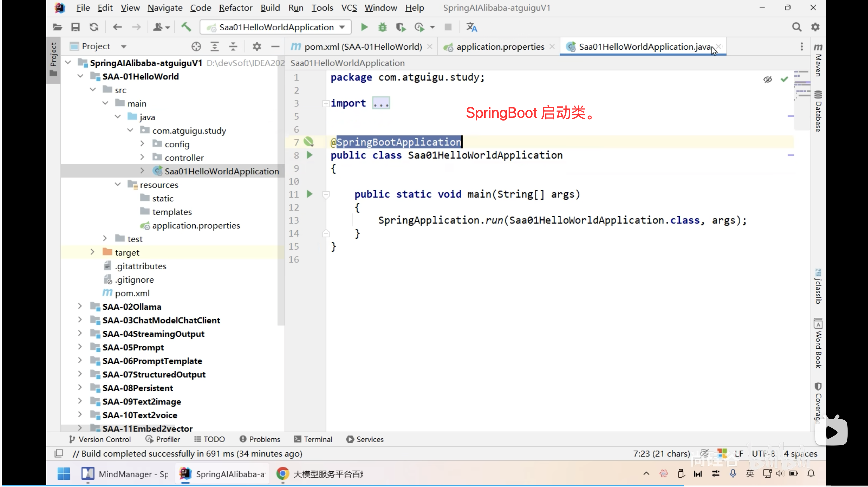Toggle the Project side panel stripe
Viewport: 868px width, 487px height.
pyautogui.click(x=53, y=59)
